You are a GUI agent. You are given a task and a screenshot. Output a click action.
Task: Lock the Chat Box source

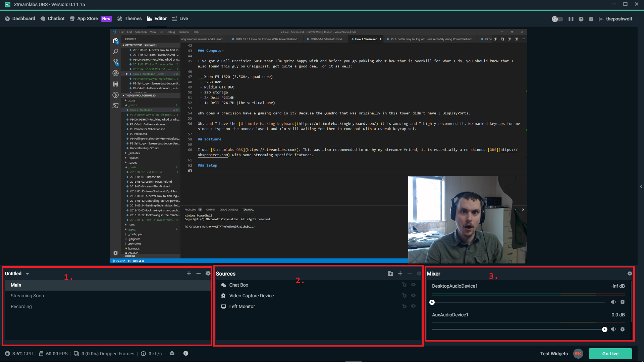404,285
